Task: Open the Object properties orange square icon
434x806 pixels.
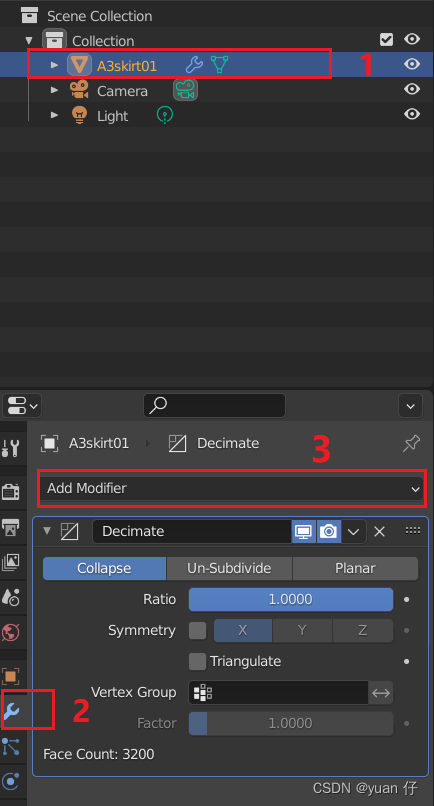Action: [x=11, y=676]
